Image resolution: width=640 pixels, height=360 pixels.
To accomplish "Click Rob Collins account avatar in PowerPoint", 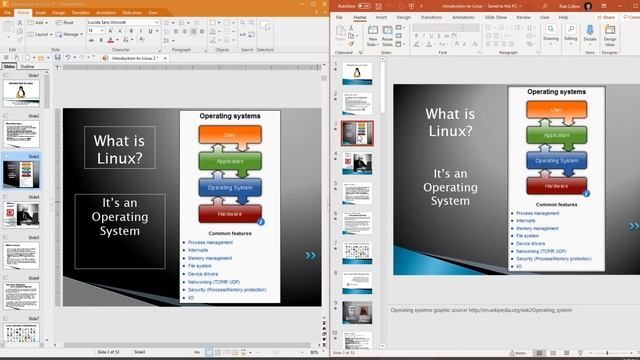I will 588,6.
